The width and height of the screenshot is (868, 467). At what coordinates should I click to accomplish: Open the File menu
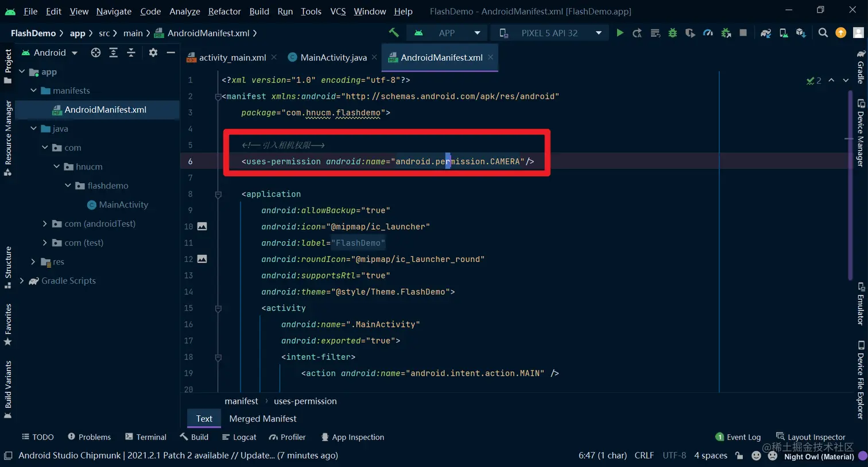pyautogui.click(x=30, y=11)
